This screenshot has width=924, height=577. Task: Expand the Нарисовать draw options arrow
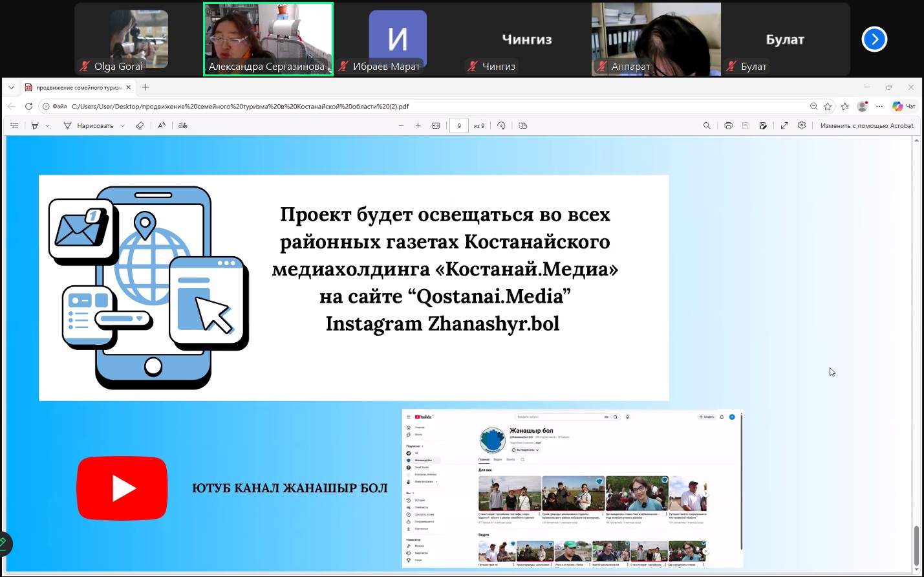click(123, 125)
